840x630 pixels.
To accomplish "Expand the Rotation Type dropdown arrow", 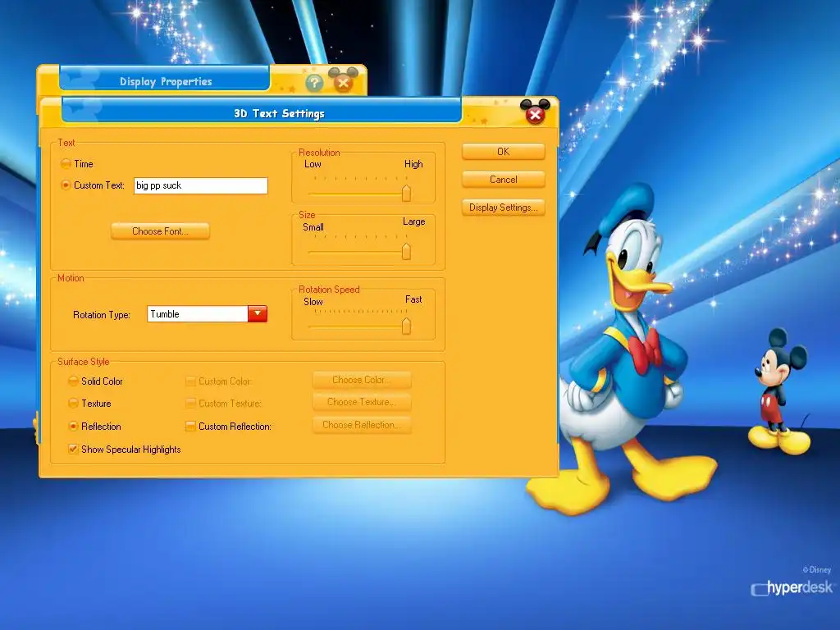I will (257, 314).
